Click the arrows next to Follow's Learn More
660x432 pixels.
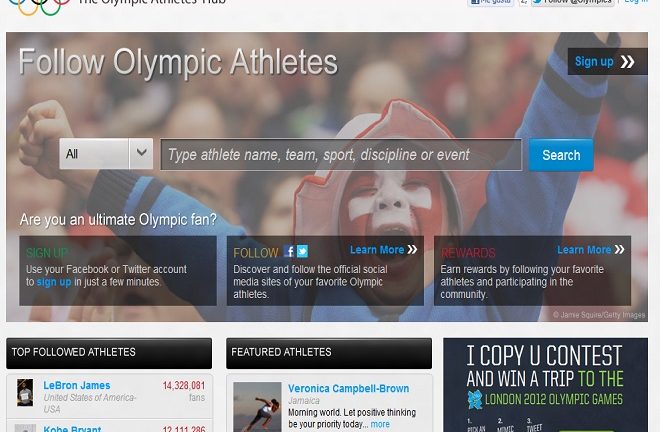coord(412,249)
